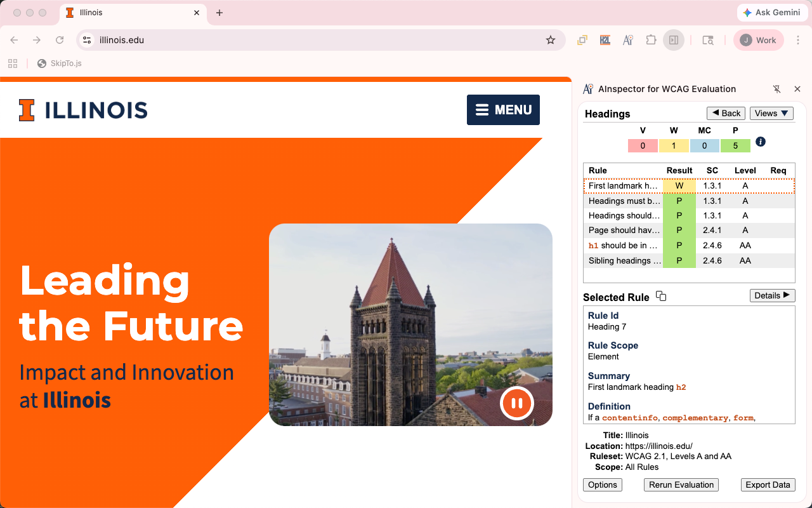This screenshot has height=508, width=812.
Task: Click the Back button in Headings panel
Action: pyautogui.click(x=726, y=113)
